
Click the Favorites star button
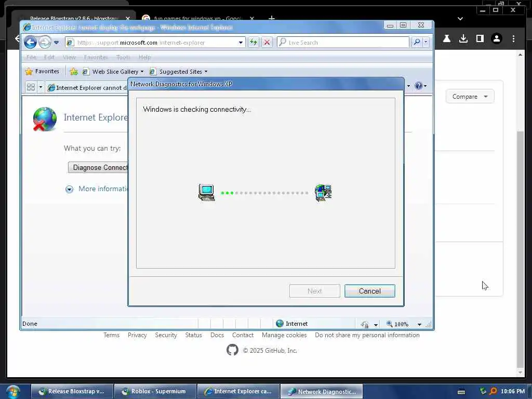tap(42, 71)
